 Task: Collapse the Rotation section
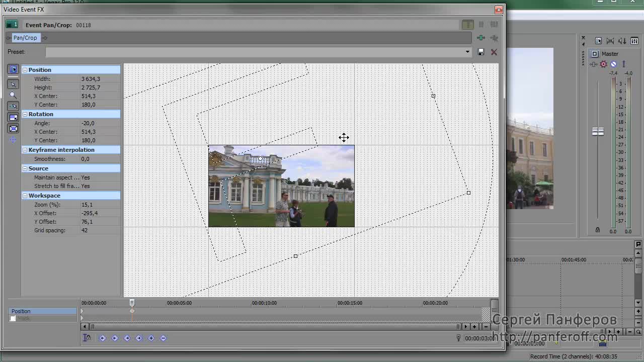click(25, 114)
